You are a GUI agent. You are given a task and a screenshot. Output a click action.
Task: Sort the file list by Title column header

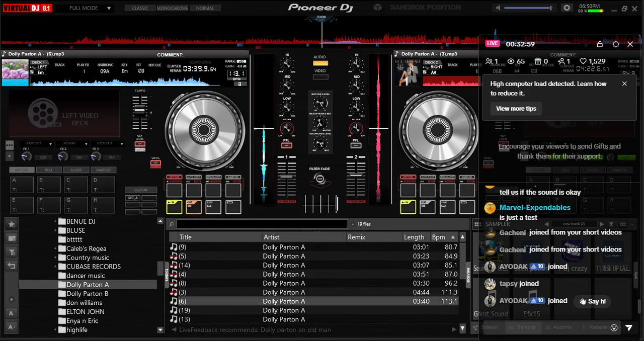(x=219, y=237)
